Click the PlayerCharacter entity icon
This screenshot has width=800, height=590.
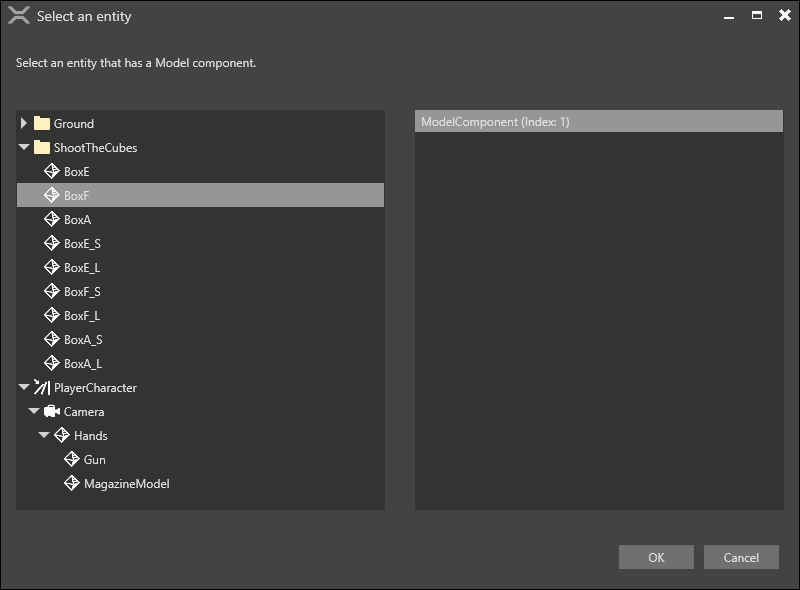pyautogui.click(x=42, y=388)
